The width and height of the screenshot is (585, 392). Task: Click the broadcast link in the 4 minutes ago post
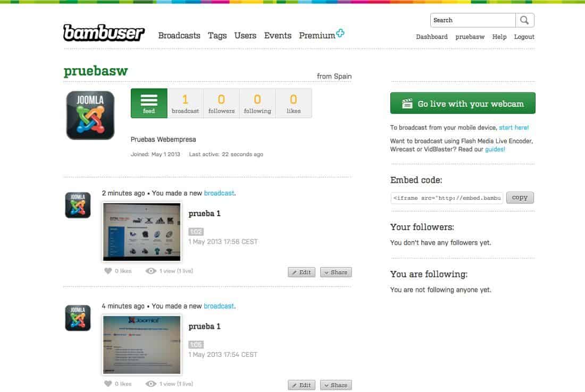(219, 306)
